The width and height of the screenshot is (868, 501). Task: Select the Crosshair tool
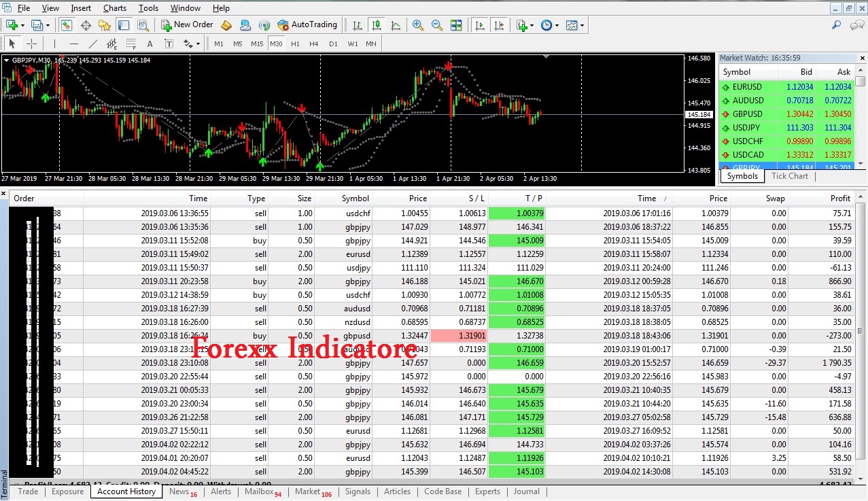pyautogui.click(x=32, y=43)
